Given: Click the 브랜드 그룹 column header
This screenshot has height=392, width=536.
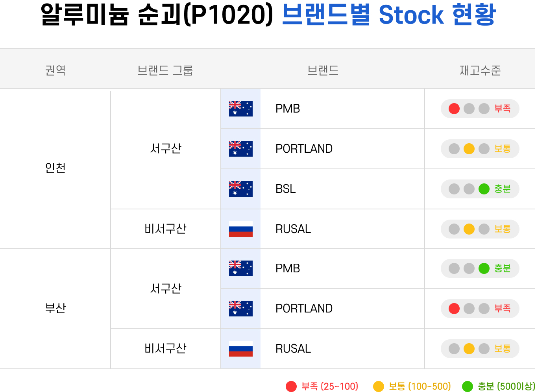Looking at the screenshot, I should coord(165,70).
